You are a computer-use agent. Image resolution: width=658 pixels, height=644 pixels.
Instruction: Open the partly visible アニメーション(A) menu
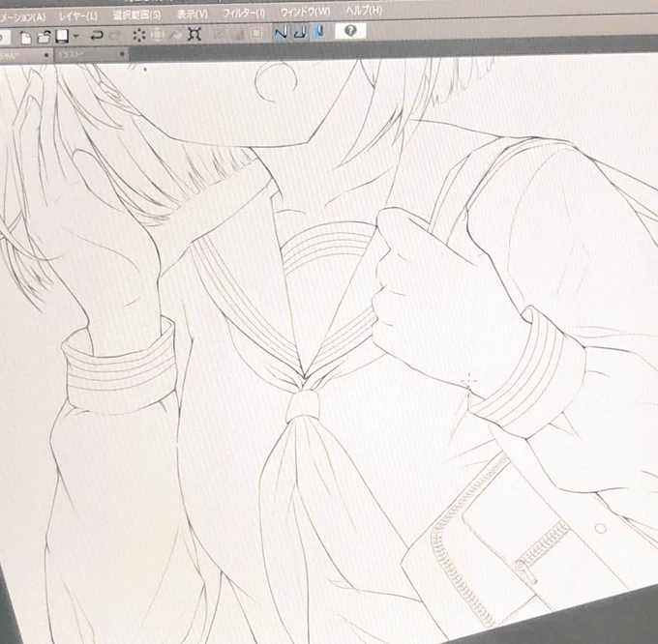(22, 17)
